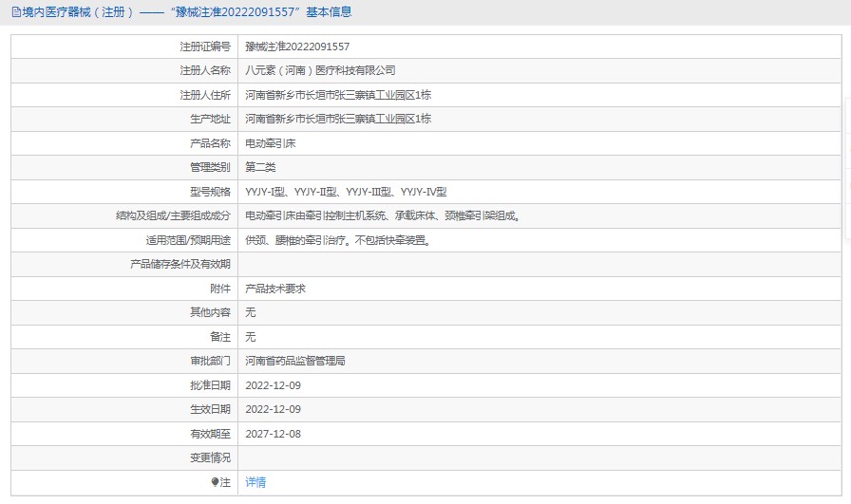Click the 生产地址 label
This screenshot has height=504, width=851.
click(210, 119)
